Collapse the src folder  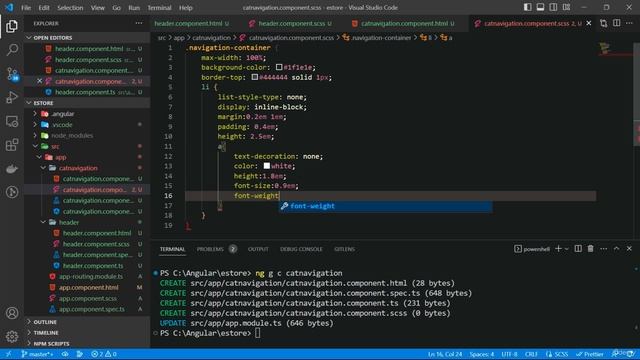coord(56,146)
